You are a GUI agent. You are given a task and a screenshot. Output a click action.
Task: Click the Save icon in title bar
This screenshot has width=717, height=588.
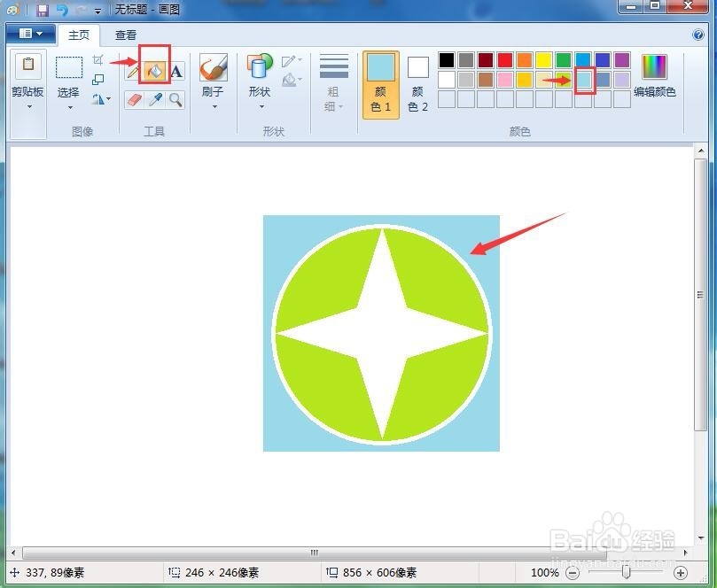[x=43, y=9]
